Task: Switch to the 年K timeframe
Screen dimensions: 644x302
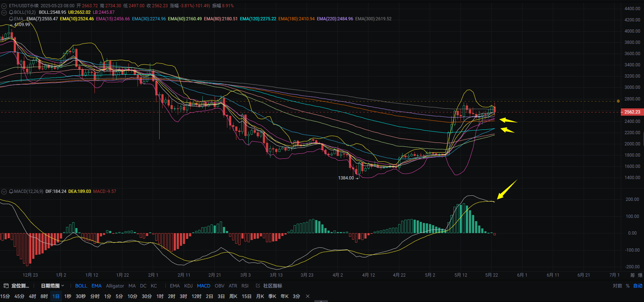Action: pos(285,296)
